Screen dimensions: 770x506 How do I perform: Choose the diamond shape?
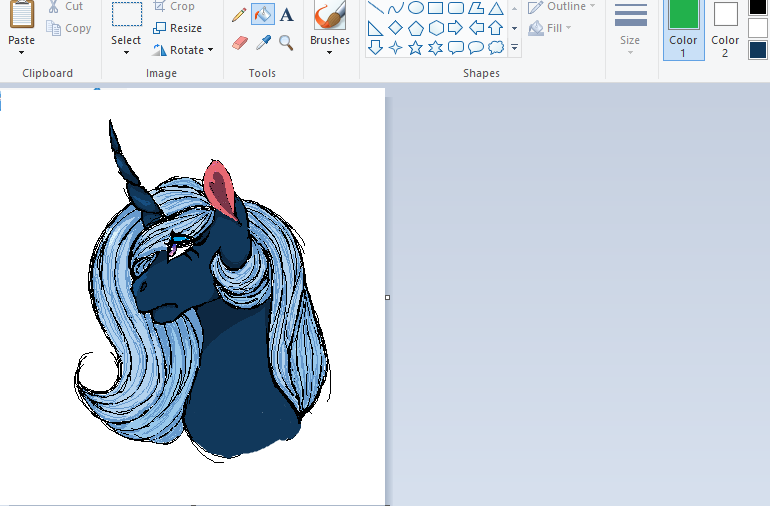tap(395, 27)
